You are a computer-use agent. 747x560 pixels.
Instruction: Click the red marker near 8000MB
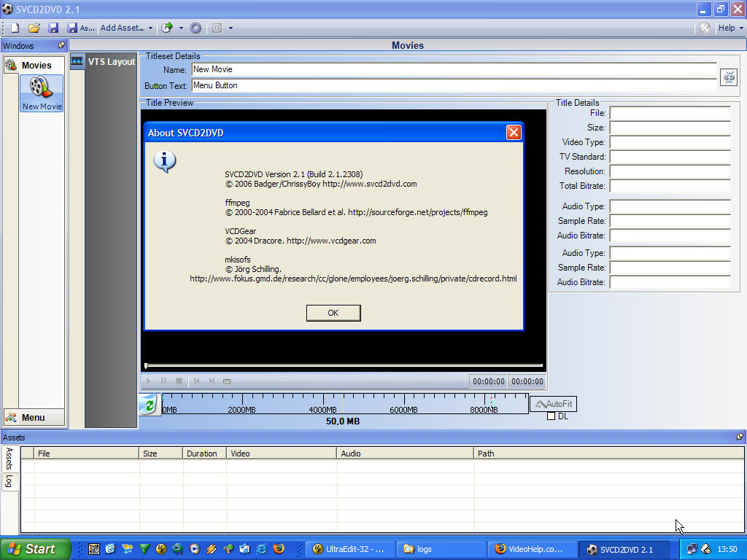point(491,402)
